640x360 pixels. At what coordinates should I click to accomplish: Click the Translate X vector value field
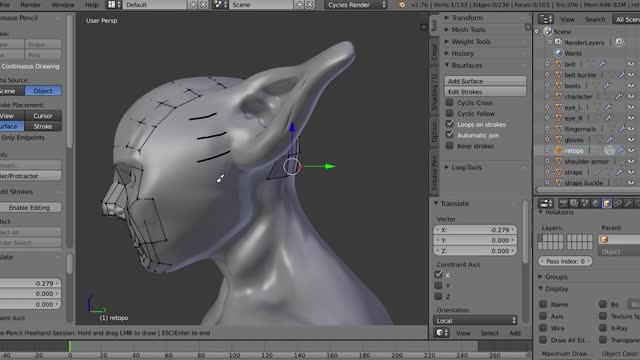475,230
